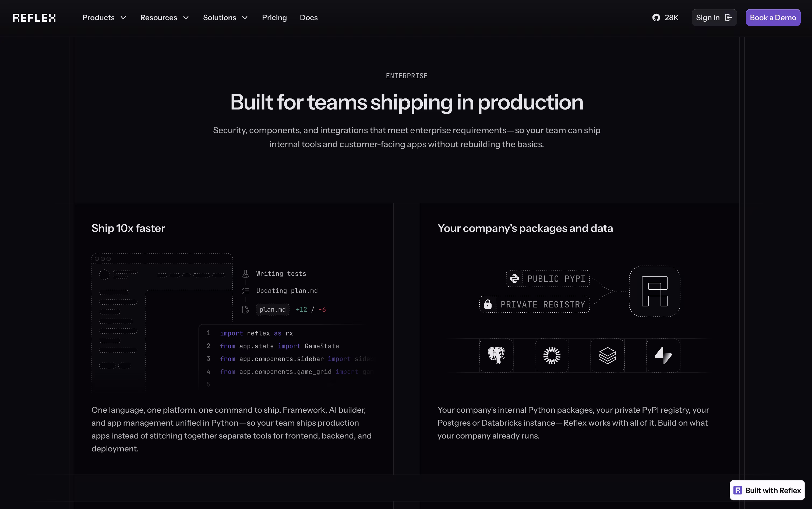Click the Built for teams shipping in production headline

tap(407, 102)
